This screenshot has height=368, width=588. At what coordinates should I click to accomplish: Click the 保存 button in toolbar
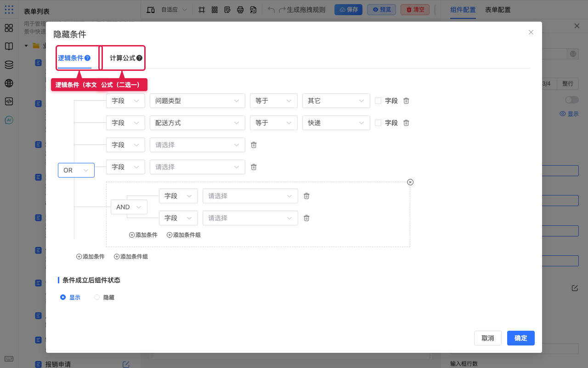(348, 10)
